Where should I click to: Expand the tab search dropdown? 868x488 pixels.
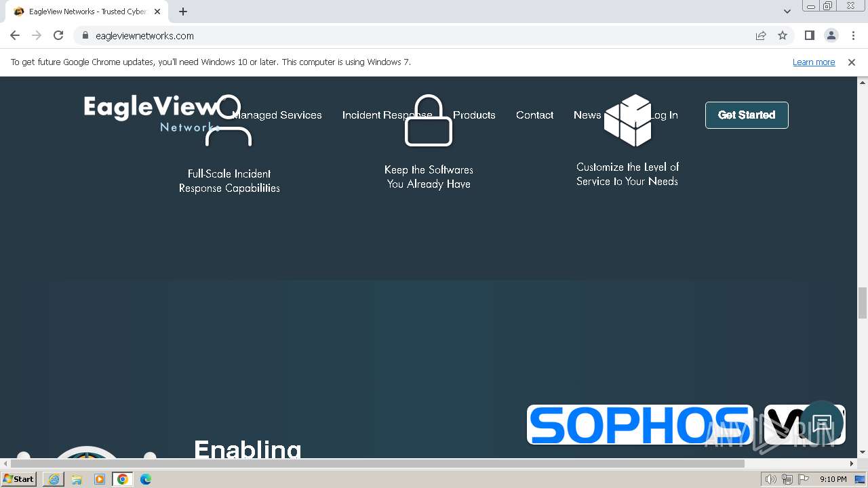(x=787, y=12)
